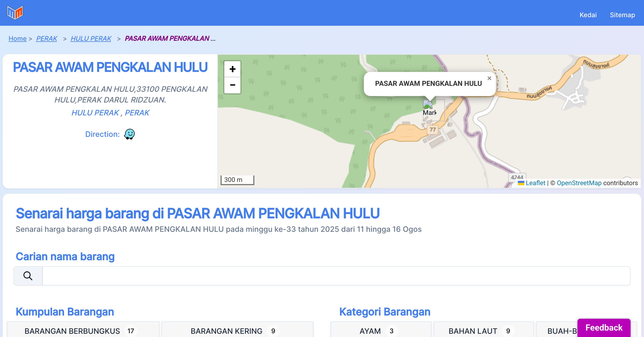Click the search magnifier icon

point(28,276)
